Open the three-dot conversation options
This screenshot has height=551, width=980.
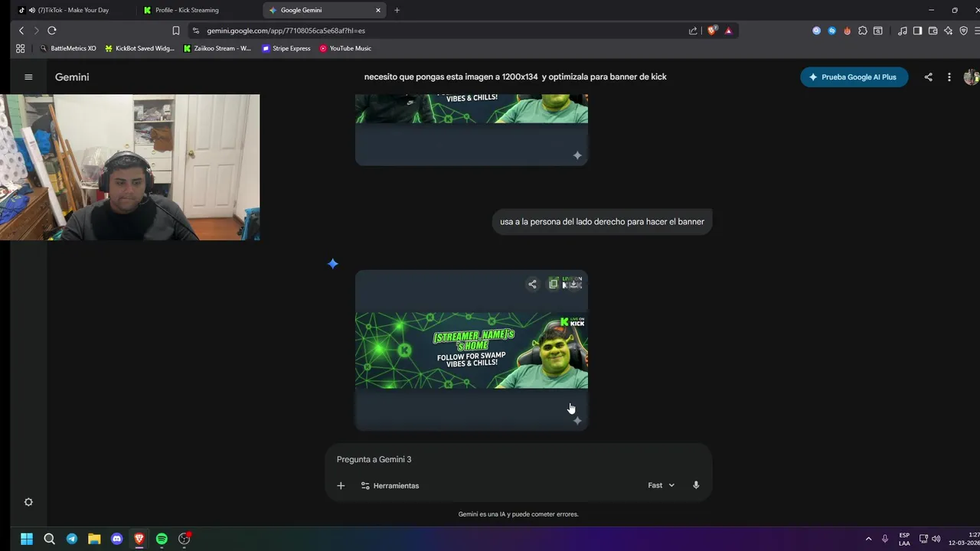(x=949, y=77)
